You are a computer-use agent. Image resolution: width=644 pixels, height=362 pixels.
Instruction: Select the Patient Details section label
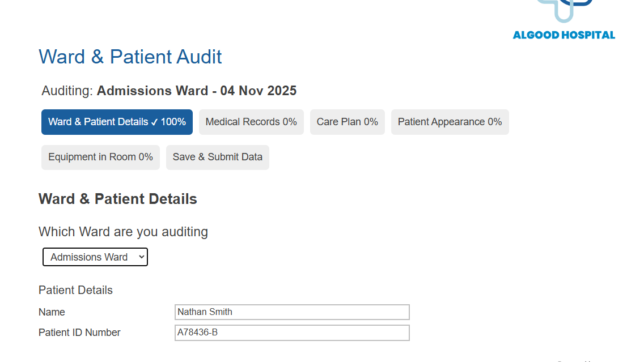point(75,289)
